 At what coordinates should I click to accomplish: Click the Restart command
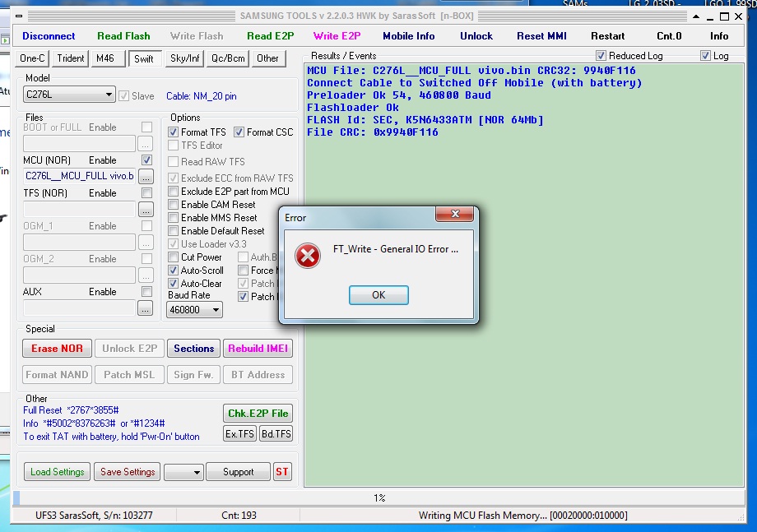[608, 36]
